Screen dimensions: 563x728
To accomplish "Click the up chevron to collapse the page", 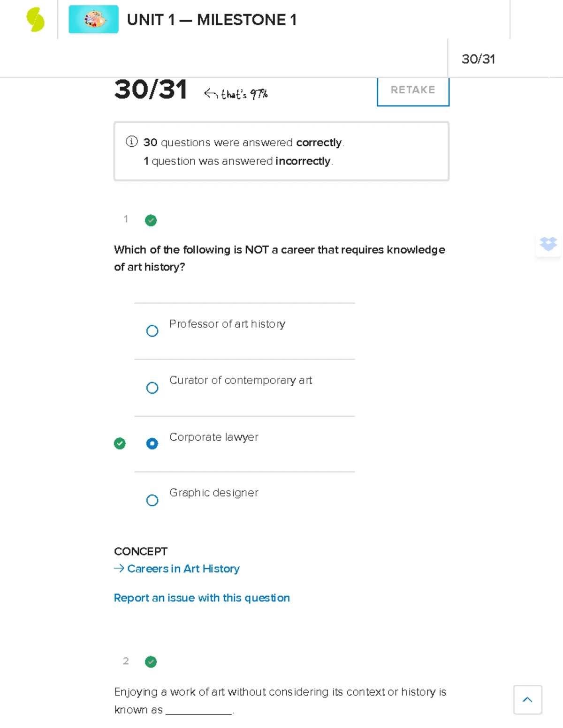I will [x=527, y=699].
